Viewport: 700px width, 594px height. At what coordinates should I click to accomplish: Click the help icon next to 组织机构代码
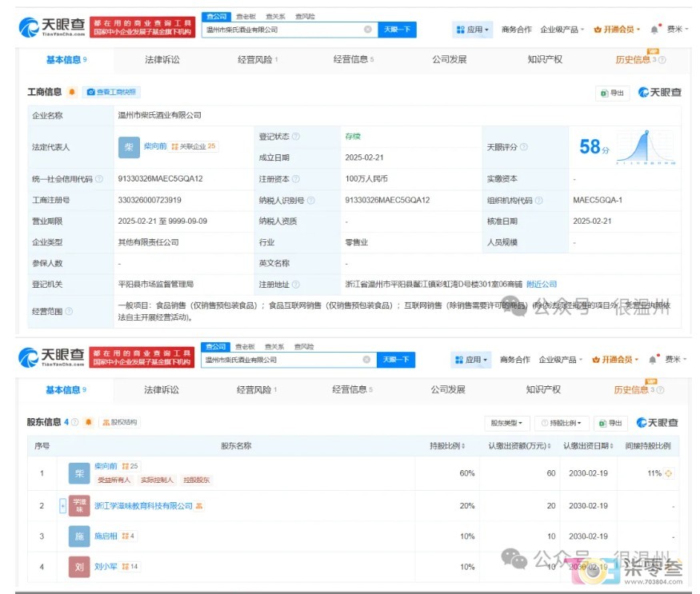pyautogui.click(x=539, y=201)
